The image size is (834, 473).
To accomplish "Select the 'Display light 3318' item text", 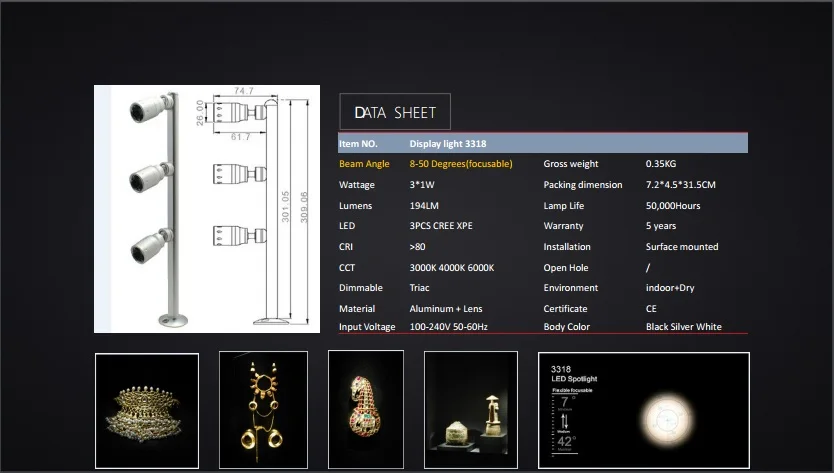I will point(448,144).
